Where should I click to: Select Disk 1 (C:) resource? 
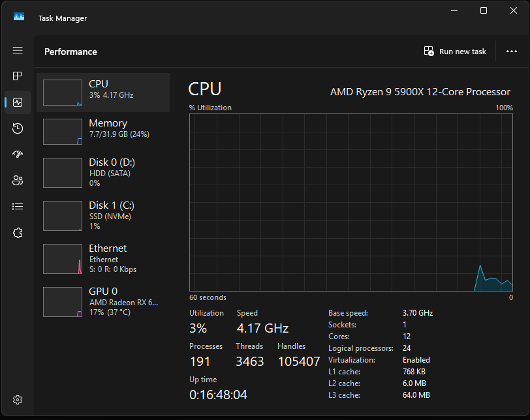[103, 216]
